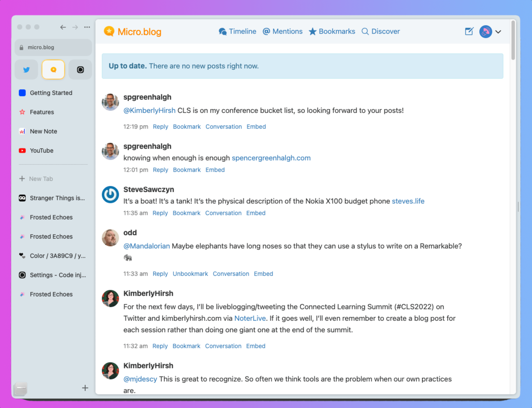Open the YouTube favorite
This screenshot has width=532, height=408.
(x=53, y=151)
